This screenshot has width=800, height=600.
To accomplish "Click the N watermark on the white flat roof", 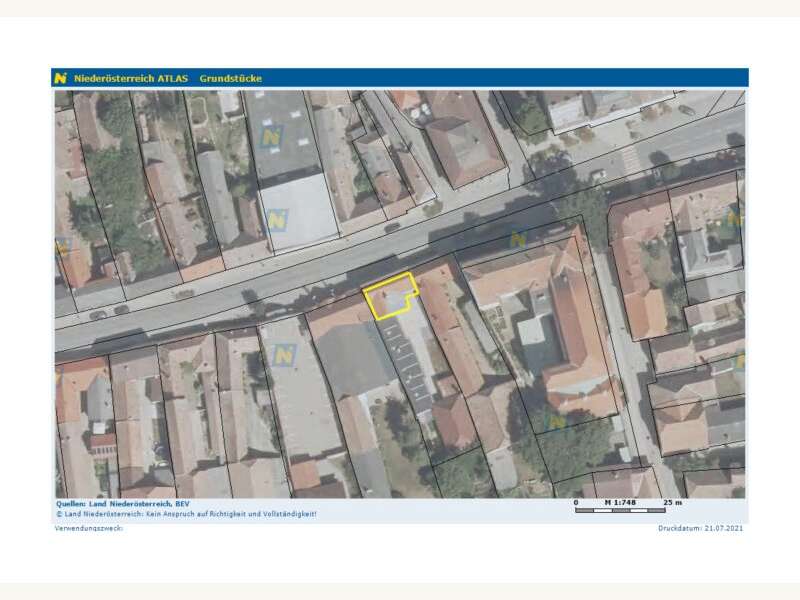I will pos(277,219).
